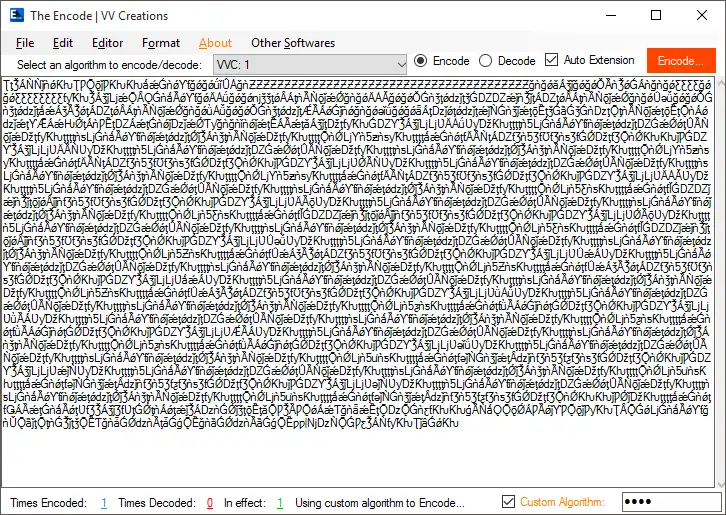The image size is (726, 515).
Task: Open the Format menu
Action: 161,43
